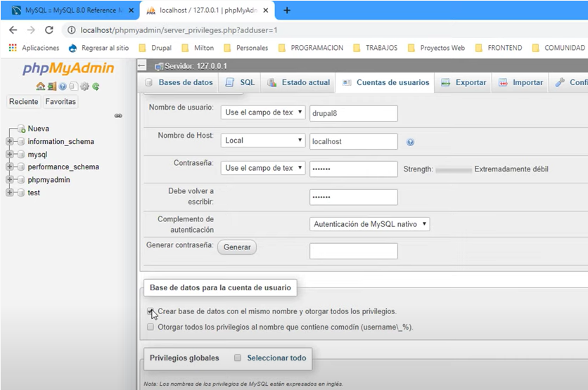Click the phpmyadmin database icon
Viewport: 588px width, 390px height.
coord(21,180)
